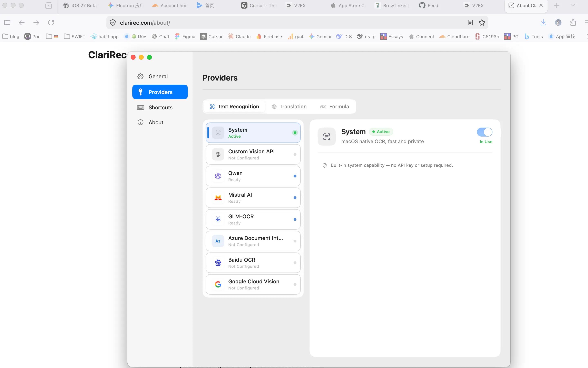Select Azure Document Intelligence provider
Screen dimensions: 588x368
pyautogui.click(x=253, y=241)
